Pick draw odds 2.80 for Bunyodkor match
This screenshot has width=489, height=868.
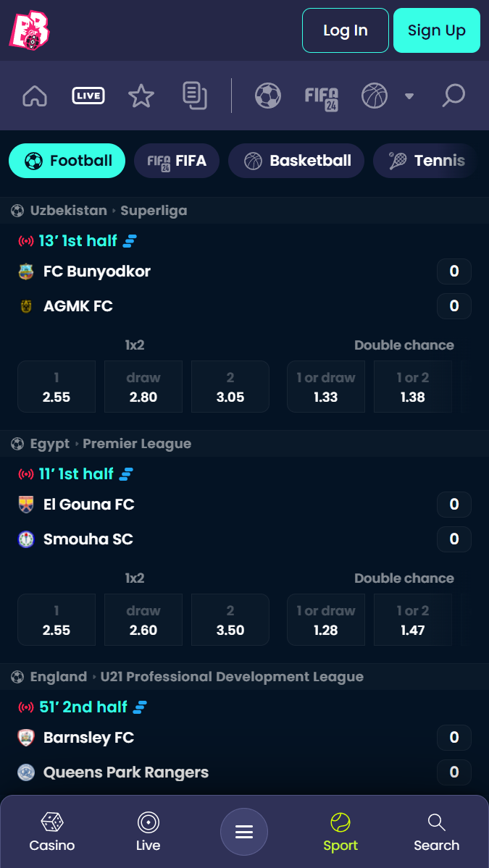point(143,387)
